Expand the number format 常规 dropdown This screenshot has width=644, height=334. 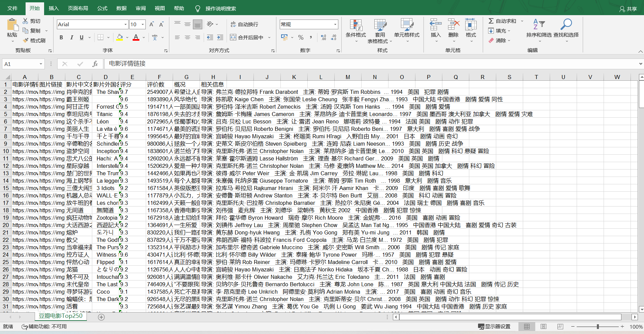tap(335, 24)
